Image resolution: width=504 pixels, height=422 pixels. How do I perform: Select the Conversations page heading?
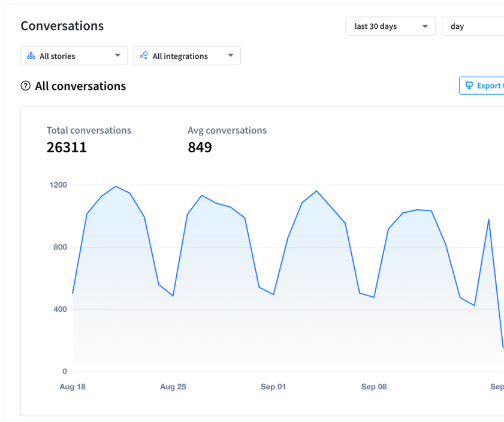62,26
